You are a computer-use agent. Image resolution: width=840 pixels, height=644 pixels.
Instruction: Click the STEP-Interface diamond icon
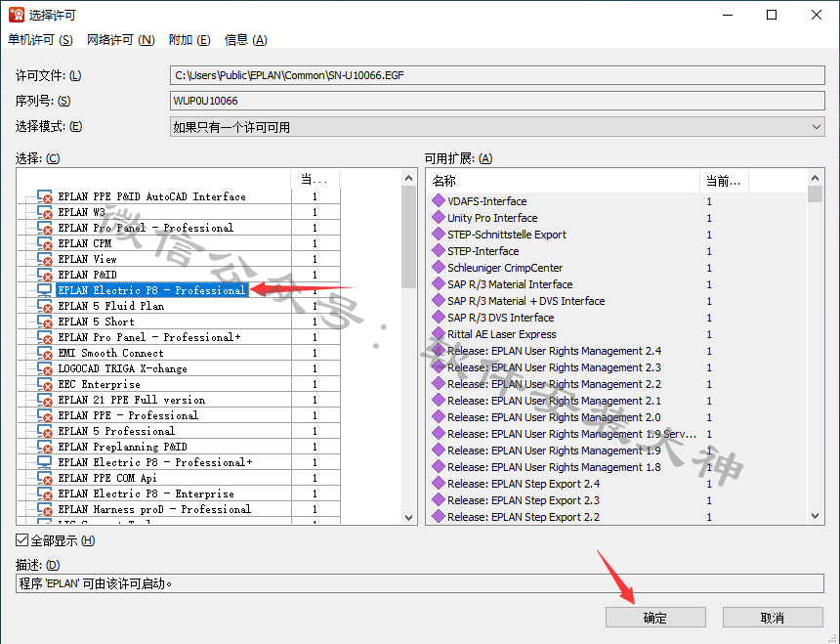(x=439, y=251)
